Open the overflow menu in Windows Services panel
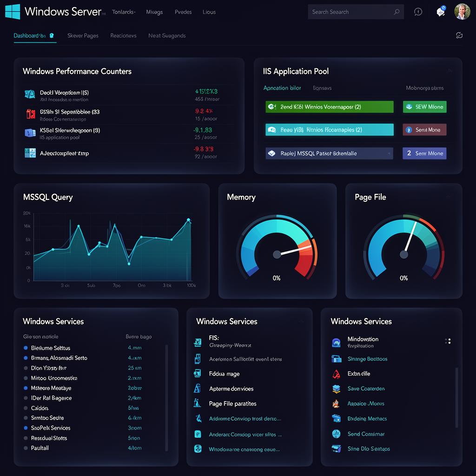Image resolution: width=476 pixels, height=476 pixels. (448, 341)
